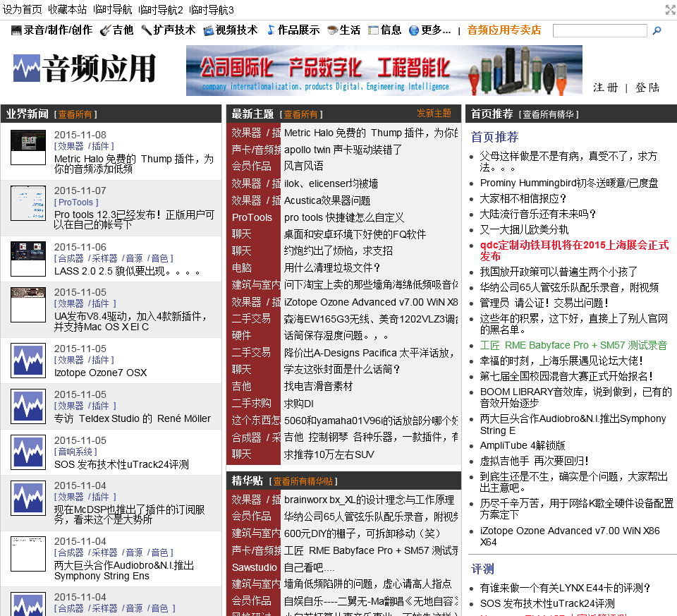This screenshot has width=677, height=616.
Task: Focus the site search input field
Action: (x=599, y=30)
